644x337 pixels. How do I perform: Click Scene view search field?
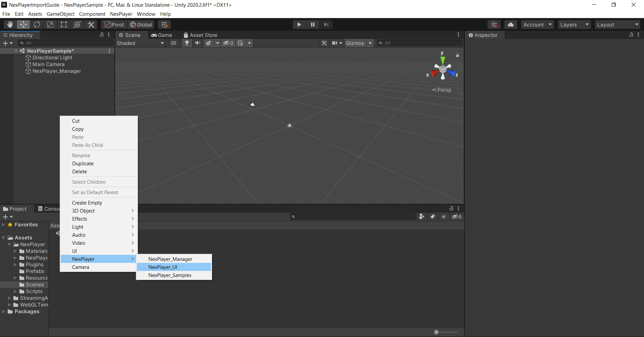coord(419,43)
